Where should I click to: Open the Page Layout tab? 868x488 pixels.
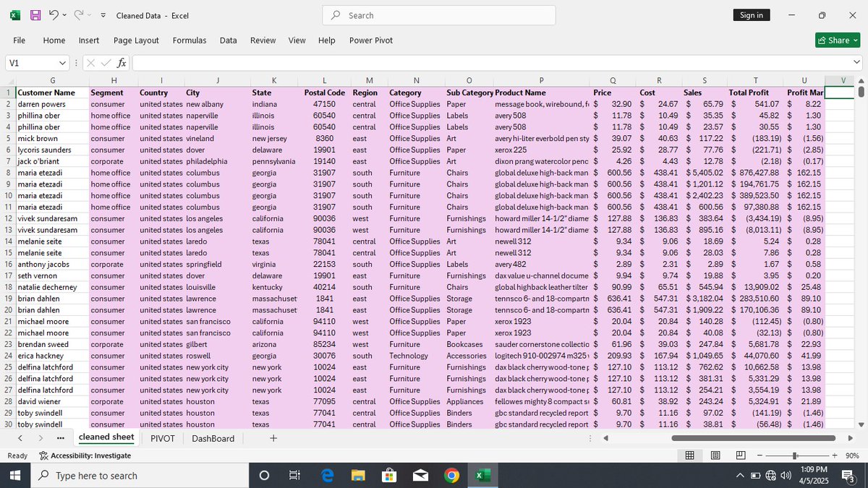[x=136, y=40]
